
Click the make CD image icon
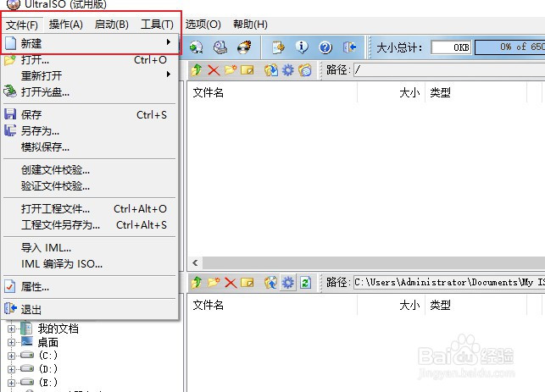point(220,47)
